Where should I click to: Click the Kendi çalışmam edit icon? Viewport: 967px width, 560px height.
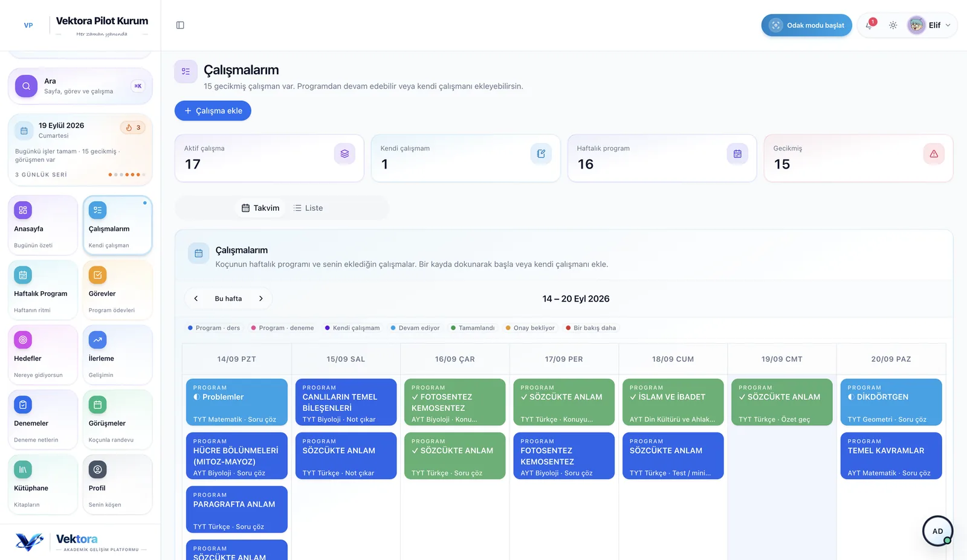[541, 154]
